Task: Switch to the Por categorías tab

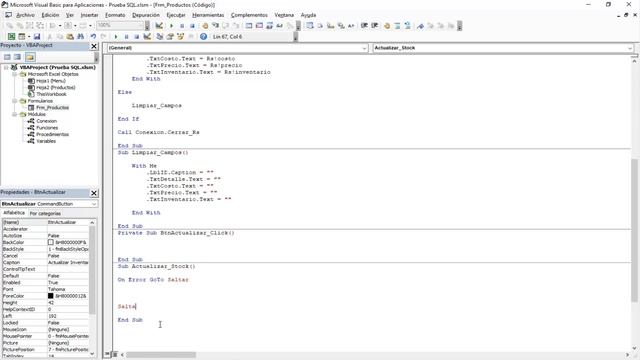Action: click(45, 213)
